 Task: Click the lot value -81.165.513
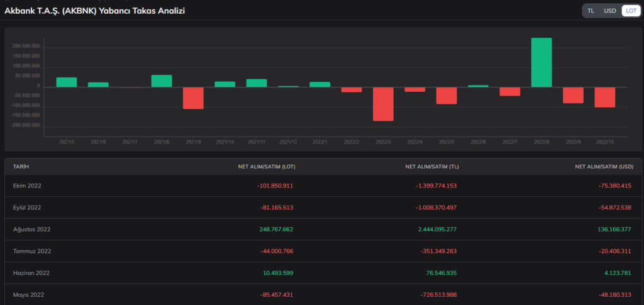[277, 208]
